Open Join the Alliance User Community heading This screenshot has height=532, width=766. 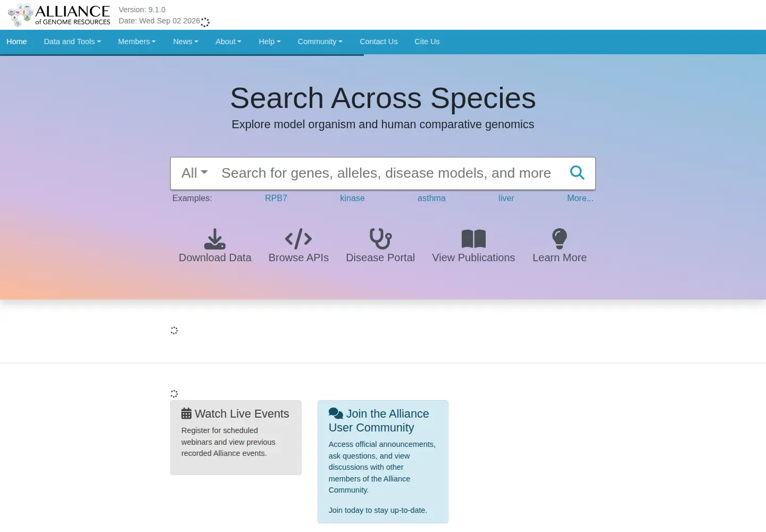[x=379, y=420]
